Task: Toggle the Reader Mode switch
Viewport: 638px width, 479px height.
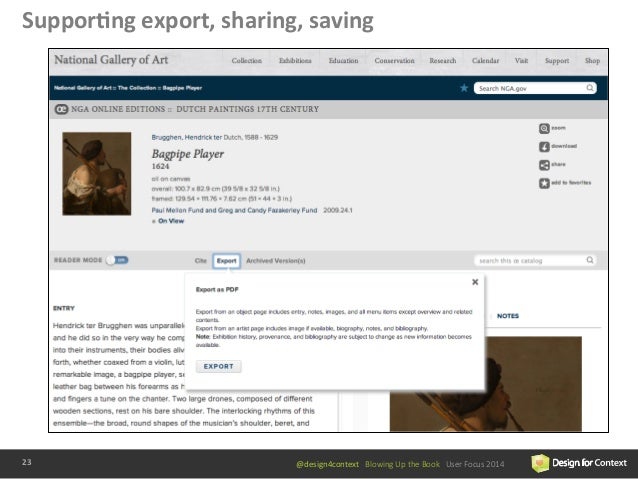Action: (x=117, y=260)
